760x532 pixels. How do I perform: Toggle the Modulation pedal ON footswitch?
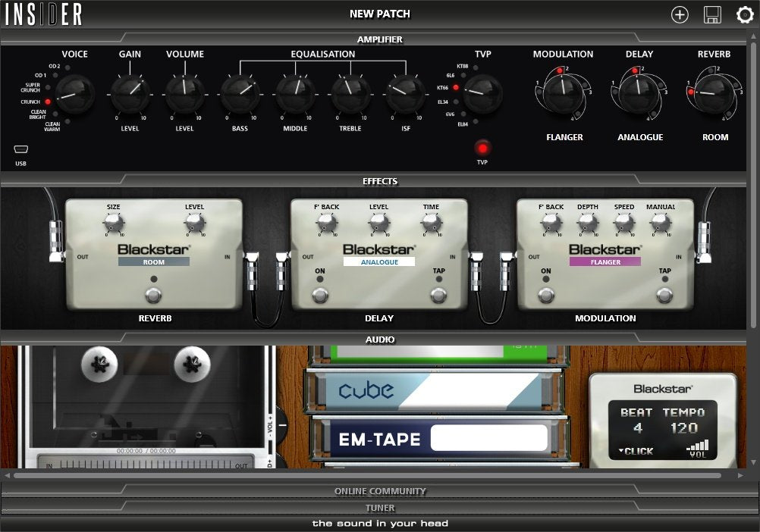[x=546, y=294]
